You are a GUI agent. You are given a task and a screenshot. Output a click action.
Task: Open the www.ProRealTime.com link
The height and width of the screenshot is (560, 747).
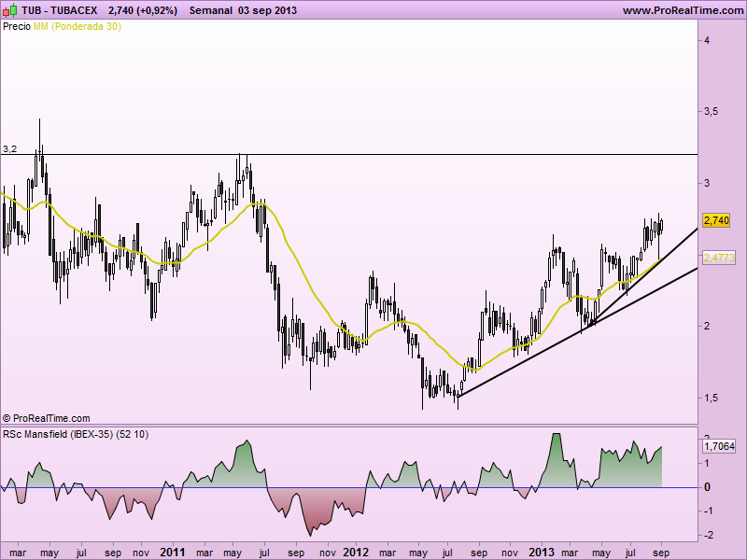tap(684, 10)
